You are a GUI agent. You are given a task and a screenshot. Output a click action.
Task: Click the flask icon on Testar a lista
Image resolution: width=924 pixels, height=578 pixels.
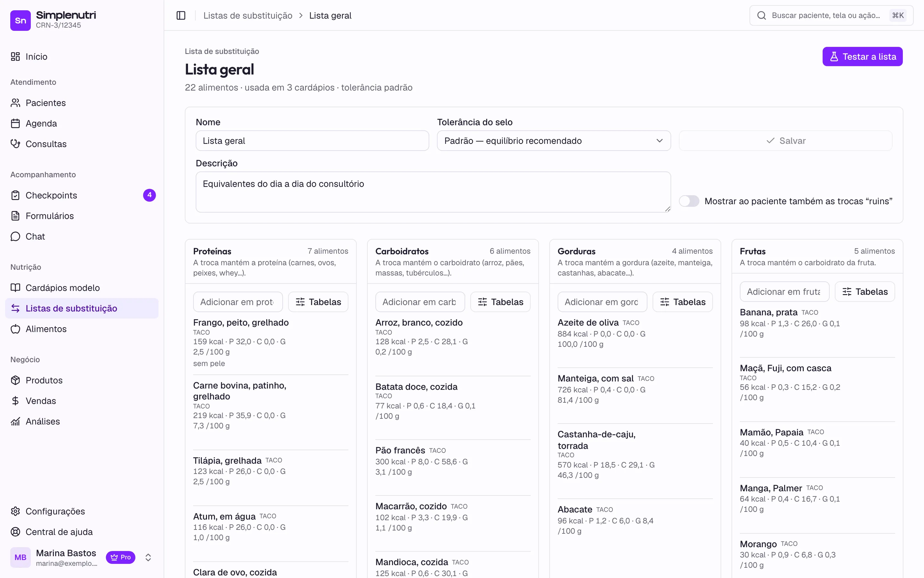(x=834, y=57)
